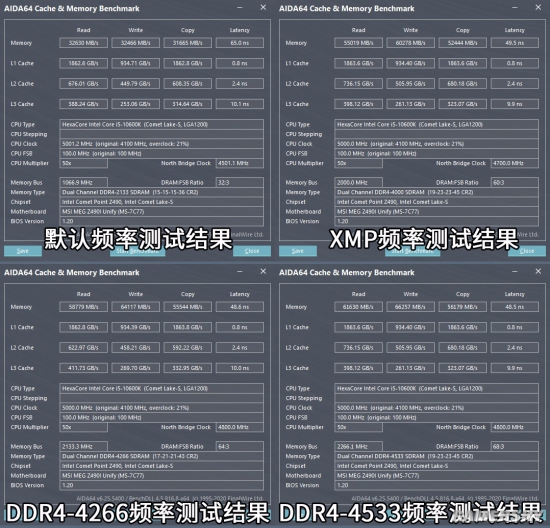The height and width of the screenshot is (528, 550).
Task: Select the memory copy value 31665 MB/s
Action: (x=188, y=43)
